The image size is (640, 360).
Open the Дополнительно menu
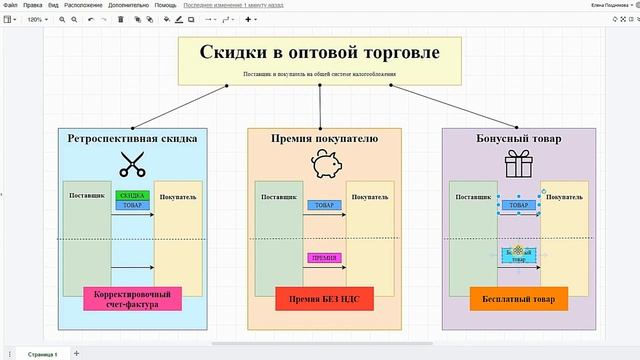click(x=129, y=5)
